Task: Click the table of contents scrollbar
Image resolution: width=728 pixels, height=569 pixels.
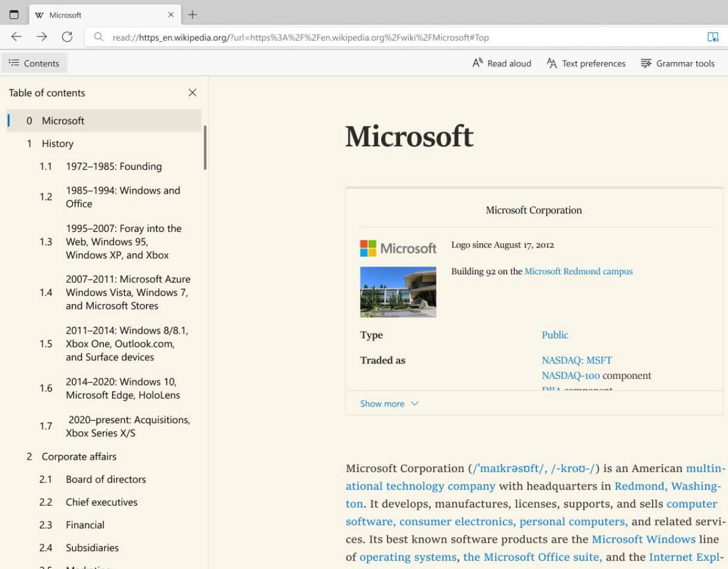Action: click(205, 147)
